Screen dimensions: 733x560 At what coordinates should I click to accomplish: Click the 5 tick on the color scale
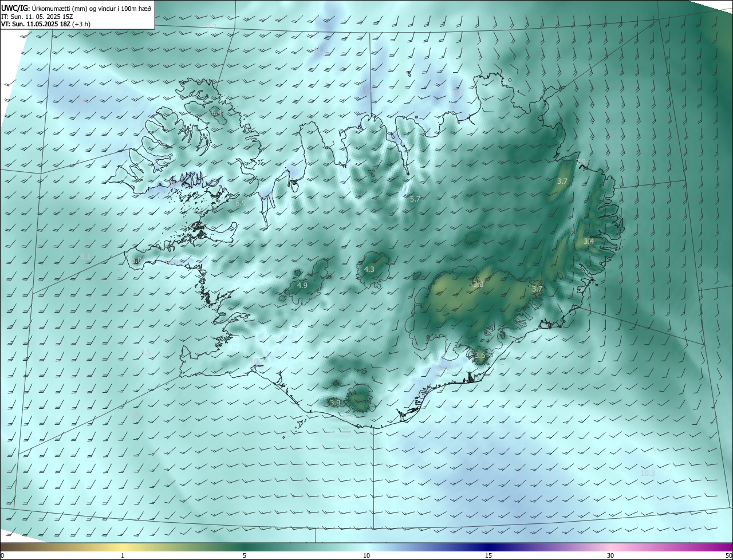245,555
